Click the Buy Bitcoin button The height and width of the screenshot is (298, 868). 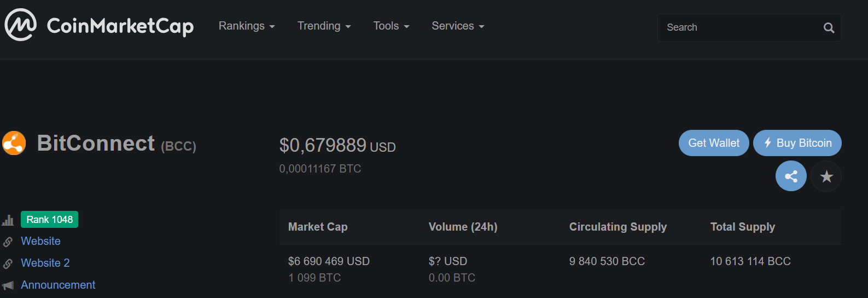(x=797, y=143)
